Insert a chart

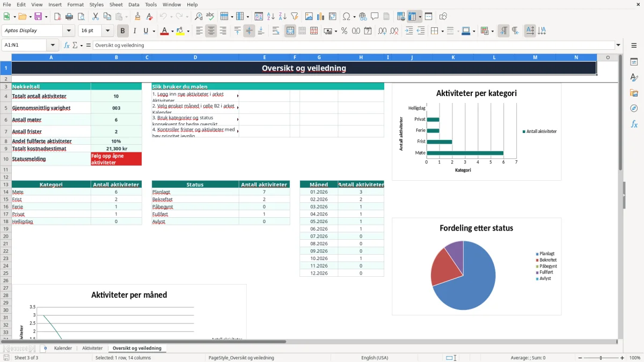point(321,17)
